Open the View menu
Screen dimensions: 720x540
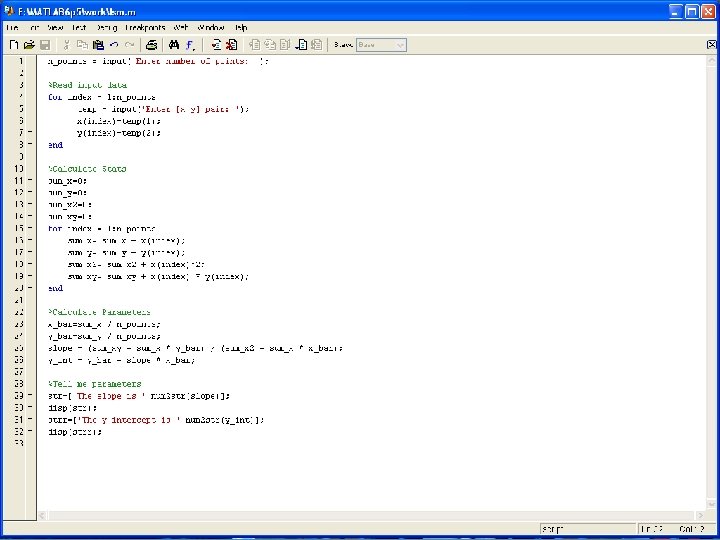point(55,28)
